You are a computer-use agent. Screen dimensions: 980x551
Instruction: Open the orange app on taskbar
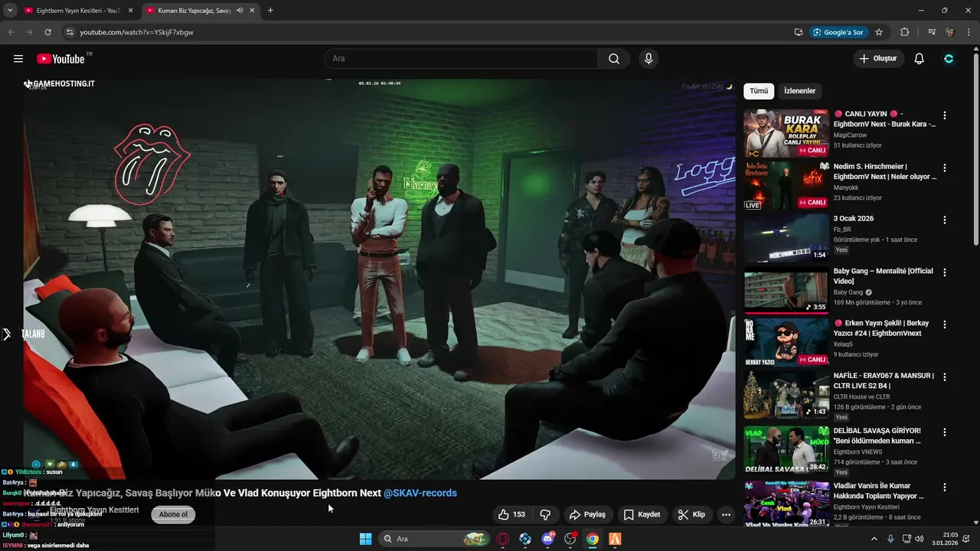click(x=615, y=539)
